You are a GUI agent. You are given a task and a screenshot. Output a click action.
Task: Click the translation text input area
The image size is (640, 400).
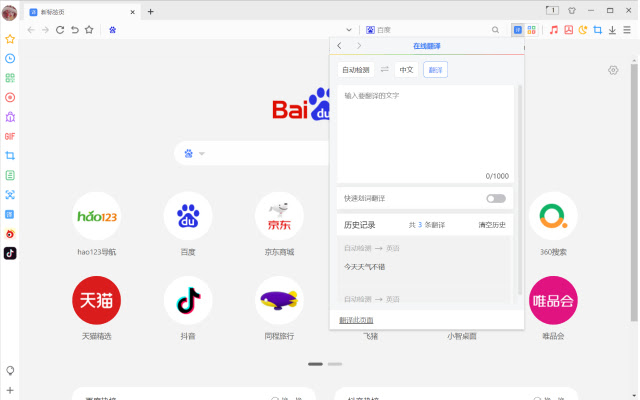click(x=425, y=133)
